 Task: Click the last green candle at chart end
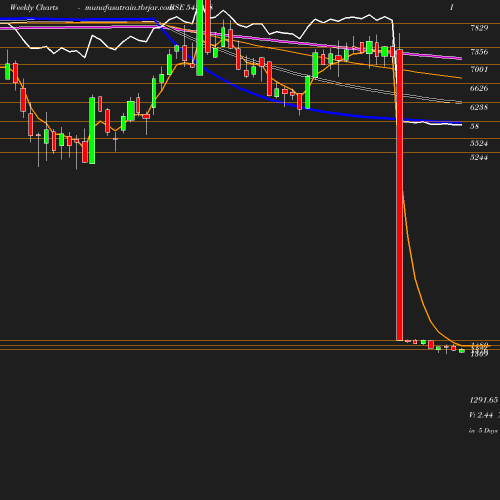[462, 351]
